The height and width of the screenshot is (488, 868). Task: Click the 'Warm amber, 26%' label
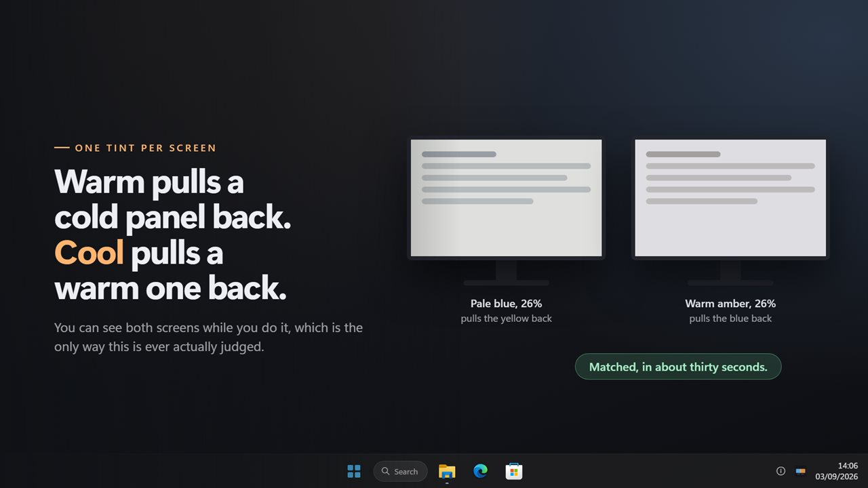coord(730,304)
